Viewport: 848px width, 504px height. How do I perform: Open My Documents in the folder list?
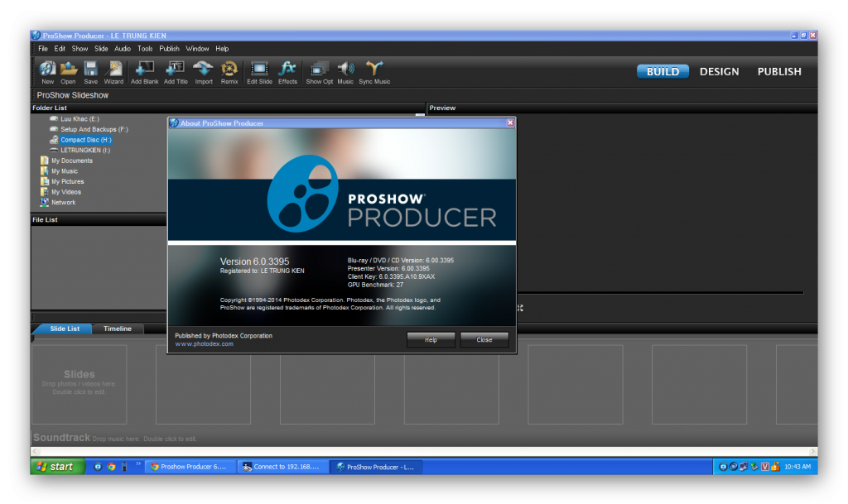click(66, 161)
